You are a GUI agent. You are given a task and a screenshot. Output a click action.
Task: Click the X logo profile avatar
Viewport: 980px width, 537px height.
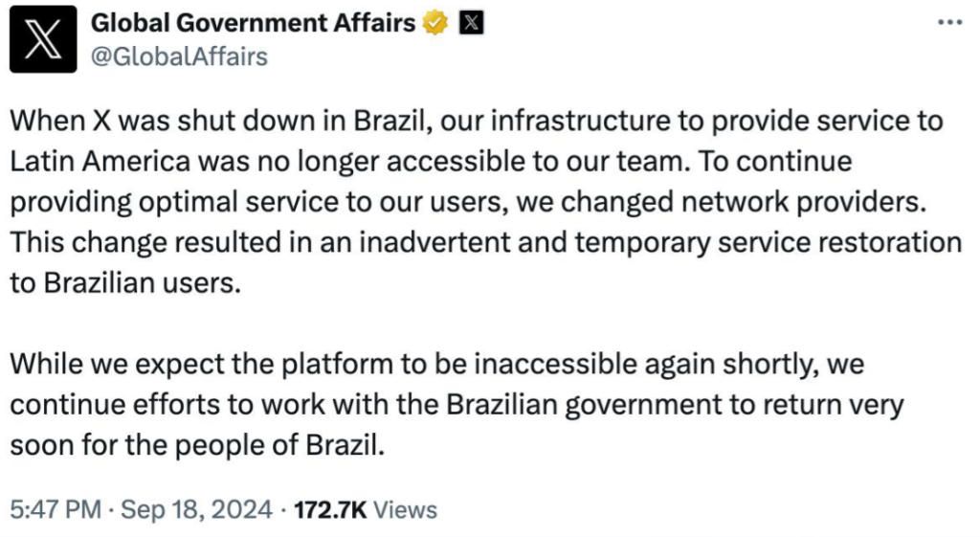pyautogui.click(x=42, y=41)
